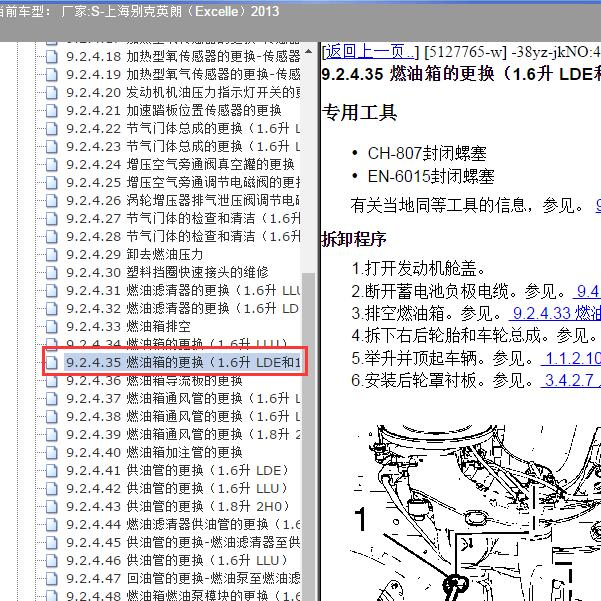Image resolution: width=601 pixels, height=601 pixels.
Task: Click 拆卸程序 heading text
Action: pos(353,239)
